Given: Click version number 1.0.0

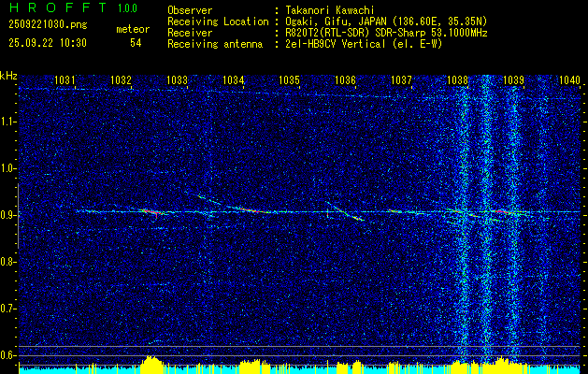Looking at the screenshot, I should click(x=127, y=8).
